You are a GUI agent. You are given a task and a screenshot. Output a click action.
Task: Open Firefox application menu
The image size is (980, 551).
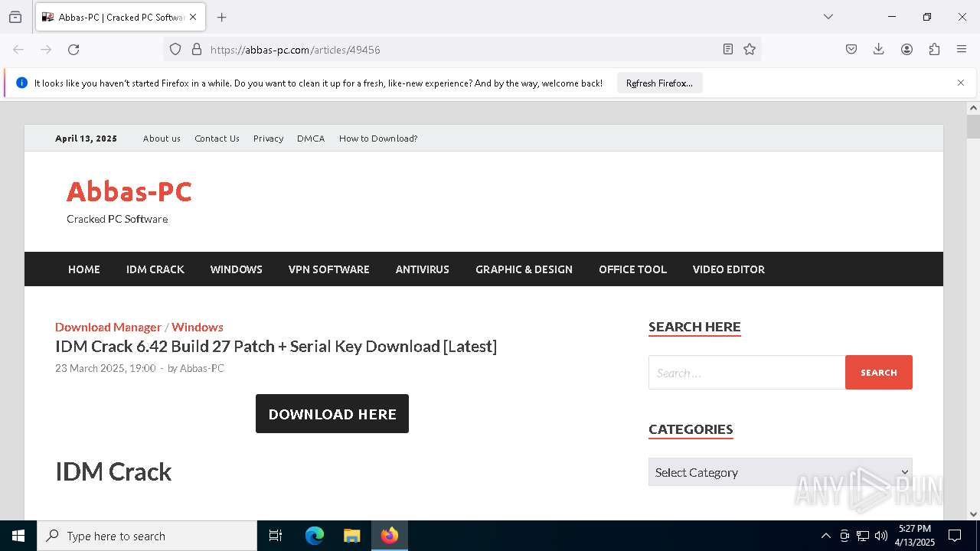[x=962, y=49]
